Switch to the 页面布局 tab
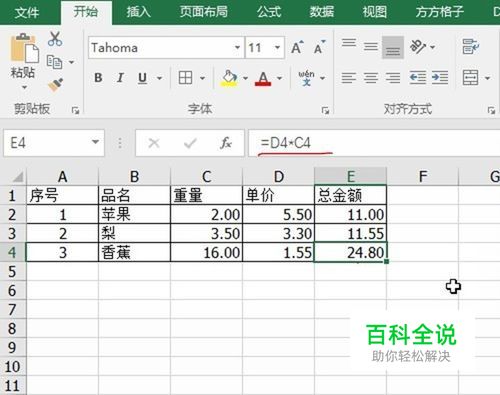 (x=204, y=12)
